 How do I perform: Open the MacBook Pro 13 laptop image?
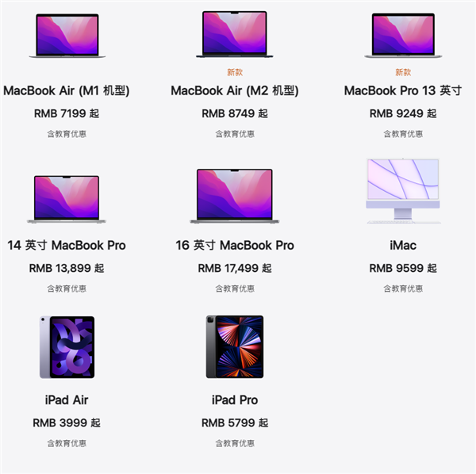(403, 36)
